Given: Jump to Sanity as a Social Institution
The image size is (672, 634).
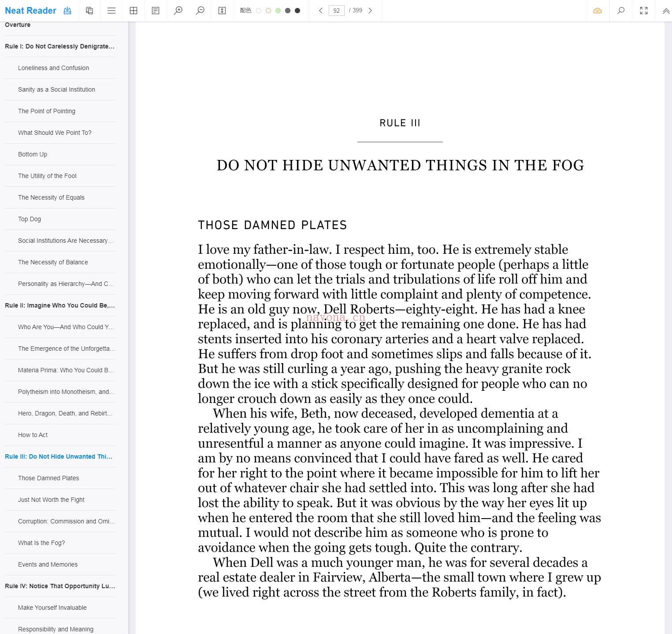Looking at the screenshot, I should click(x=56, y=89).
